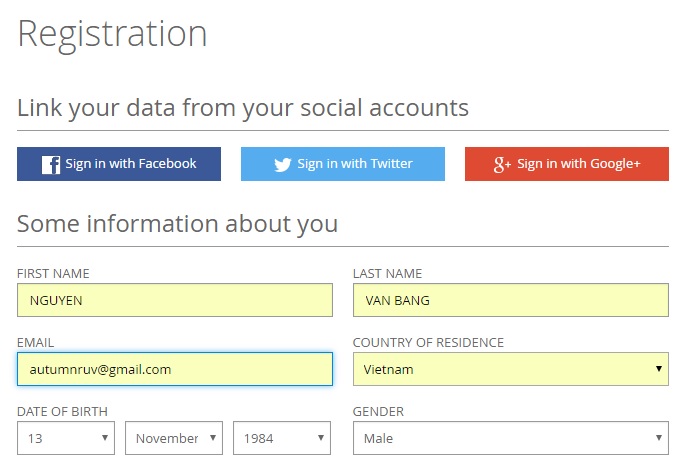Click the COUNTRY OF RESIDENCE label

[x=429, y=342]
